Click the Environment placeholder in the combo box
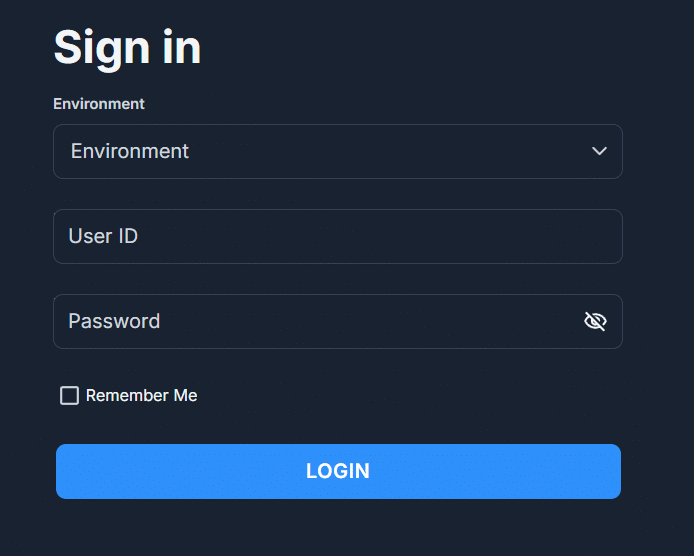The image size is (694, 556). pos(130,151)
